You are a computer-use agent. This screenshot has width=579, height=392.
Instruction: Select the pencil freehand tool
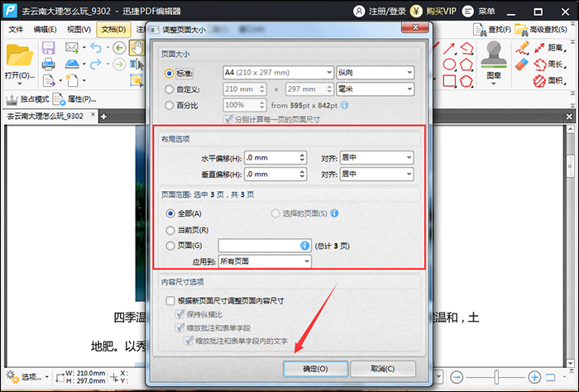[x=522, y=48]
